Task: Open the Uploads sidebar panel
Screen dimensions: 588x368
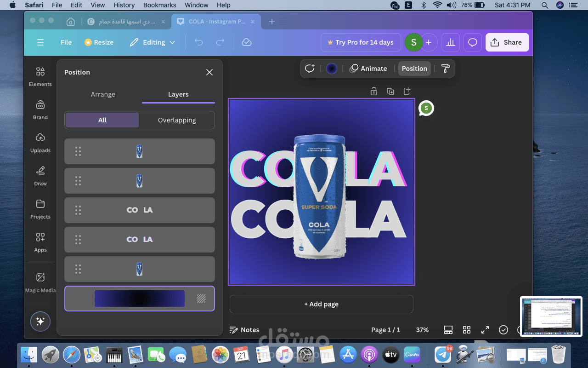Action: pyautogui.click(x=40, y=143)
